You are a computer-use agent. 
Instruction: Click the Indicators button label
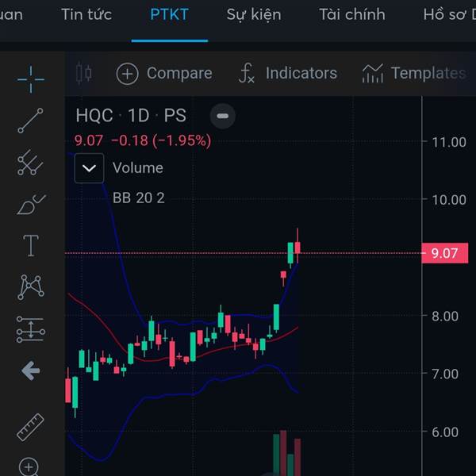(301, 73)
